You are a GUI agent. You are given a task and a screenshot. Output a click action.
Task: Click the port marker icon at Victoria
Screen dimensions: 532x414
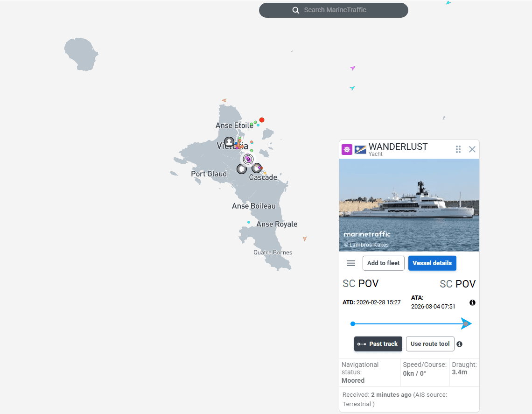[x=229, y=141]
